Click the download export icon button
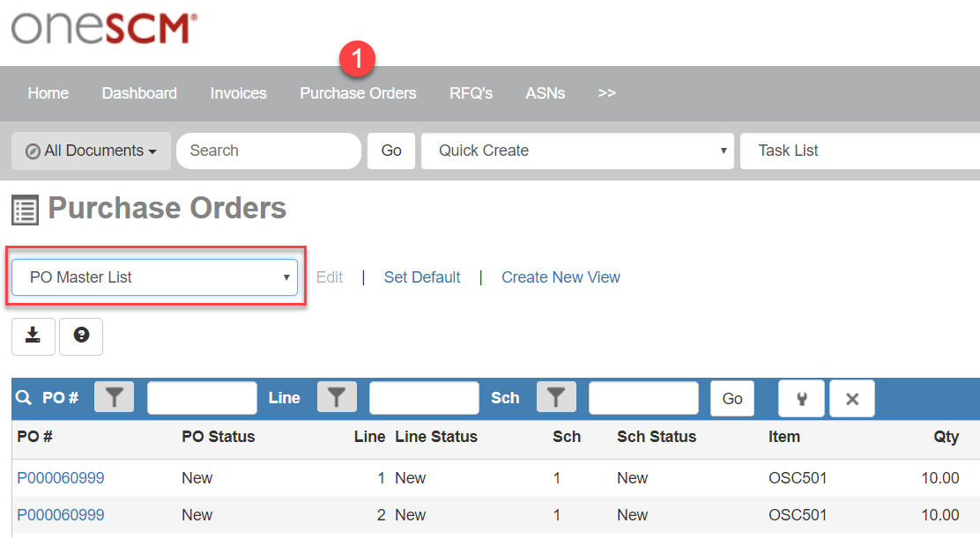980x538 pixels. (x=33, y=335)
